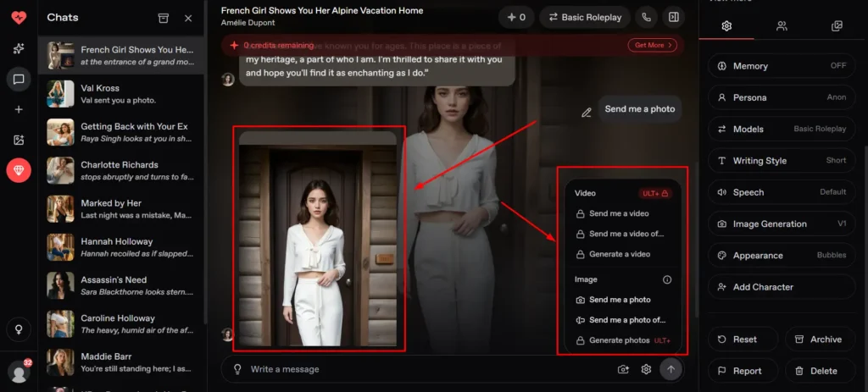Open the Caroline Holloway chat
The height and width of the screenshot is (392, 868).
point(120,323)
